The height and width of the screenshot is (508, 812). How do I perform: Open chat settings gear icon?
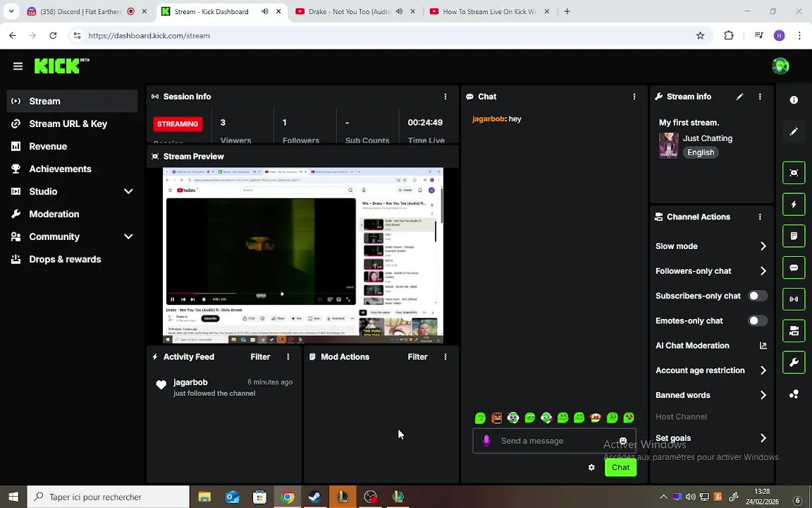click(591, 468)
